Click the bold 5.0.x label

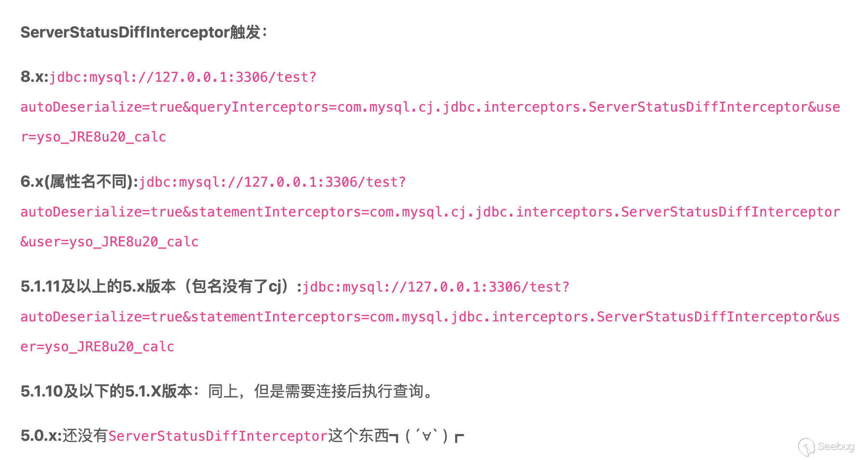point(41,435)
